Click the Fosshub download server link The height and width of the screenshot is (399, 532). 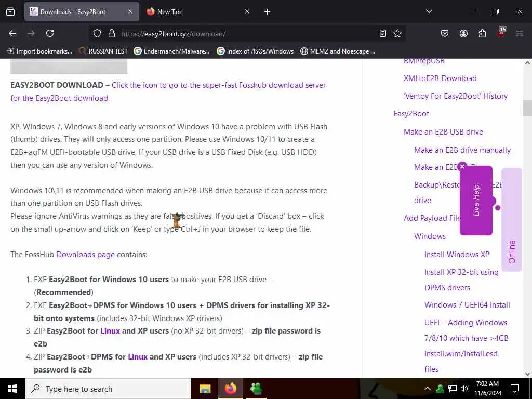pyautogui.click(x=168, y=91)
